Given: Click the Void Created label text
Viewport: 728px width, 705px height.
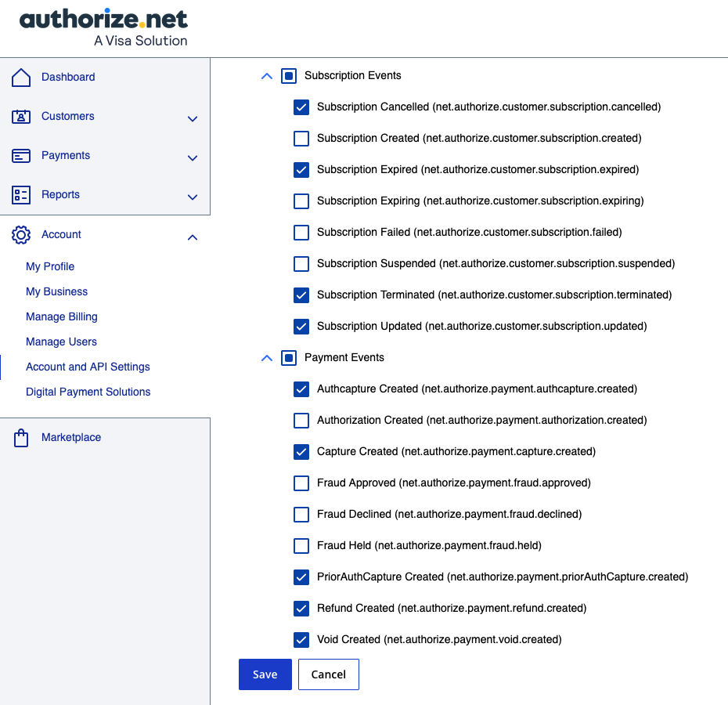Looking at the screenshot, I should coord(439,639).
